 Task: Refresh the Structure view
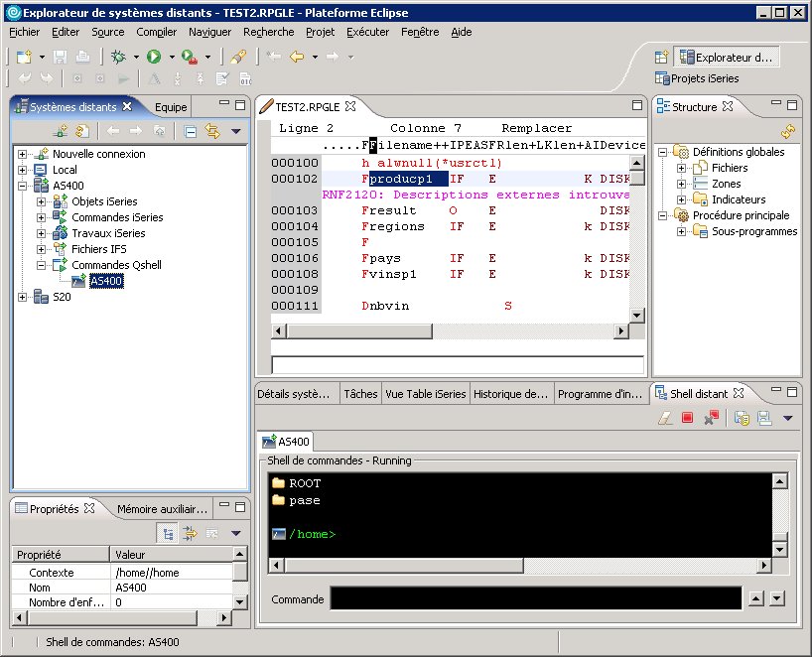point(787,132)
